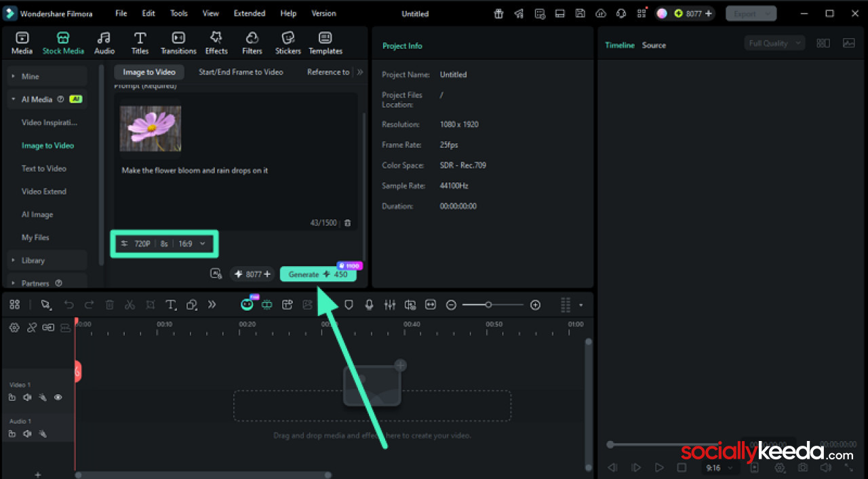Open the Filters panel icon
The height and width of the screenshot is (479, 868).
[x=252, y=43]
